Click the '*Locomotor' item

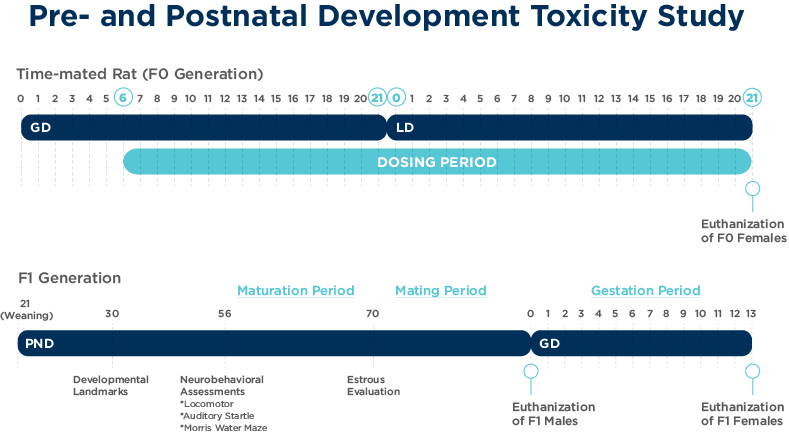click(207, 404)
